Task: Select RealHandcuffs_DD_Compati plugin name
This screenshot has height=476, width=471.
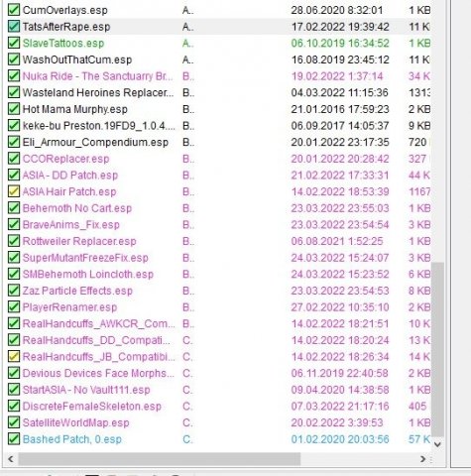Action: [96, 340]
